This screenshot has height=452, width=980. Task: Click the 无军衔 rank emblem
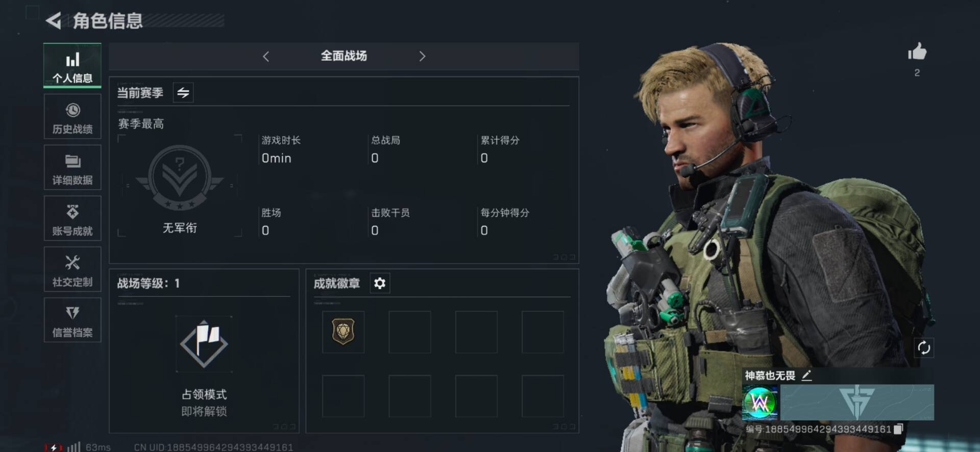coord(180,177)
